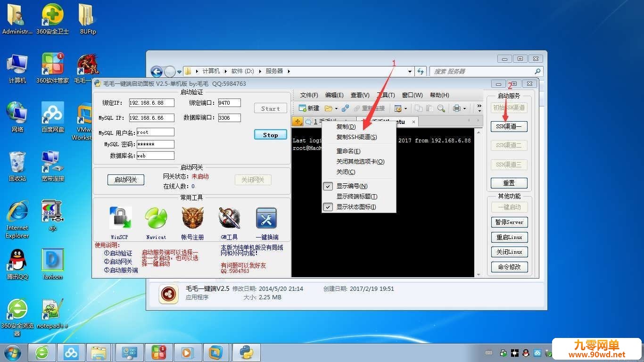This screenshot has width=644, height=362.
Task: Expand the open folder dropdown arrow
Action: coord(336,108)
